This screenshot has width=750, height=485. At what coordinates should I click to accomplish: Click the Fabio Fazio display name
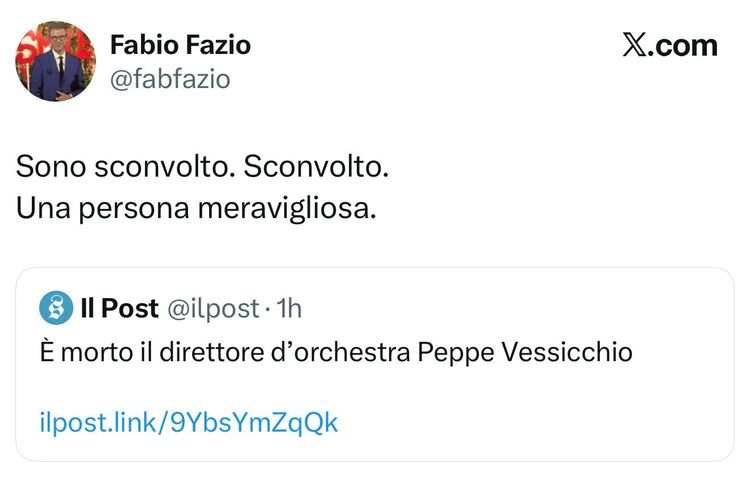coord(180,45)
